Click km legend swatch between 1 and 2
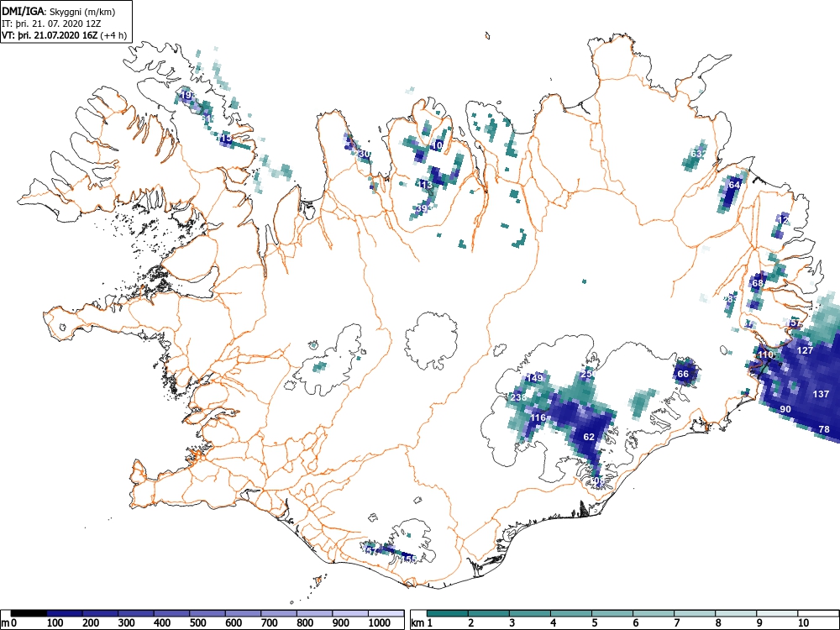Viewport: 840px width, 630px height. (448, 613)
